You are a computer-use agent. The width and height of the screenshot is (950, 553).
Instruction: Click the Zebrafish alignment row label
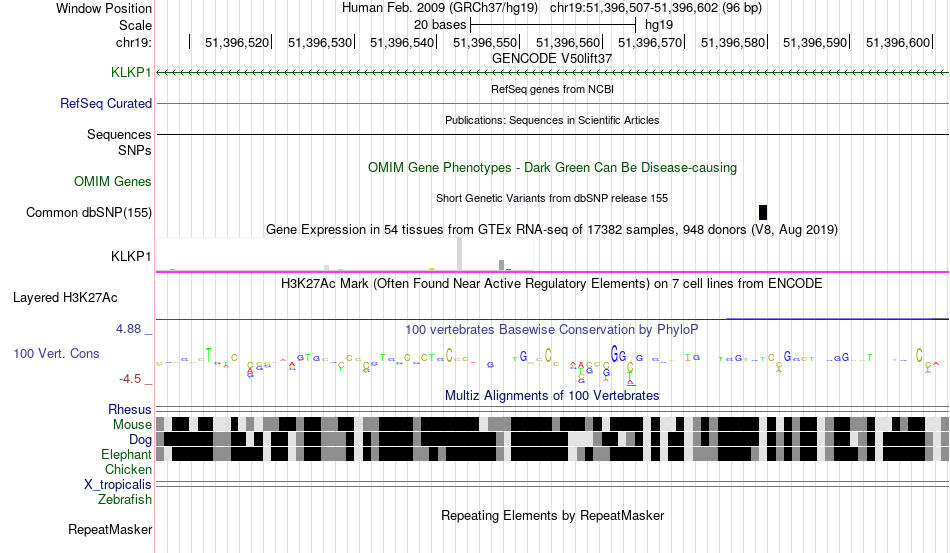[125, 500]
